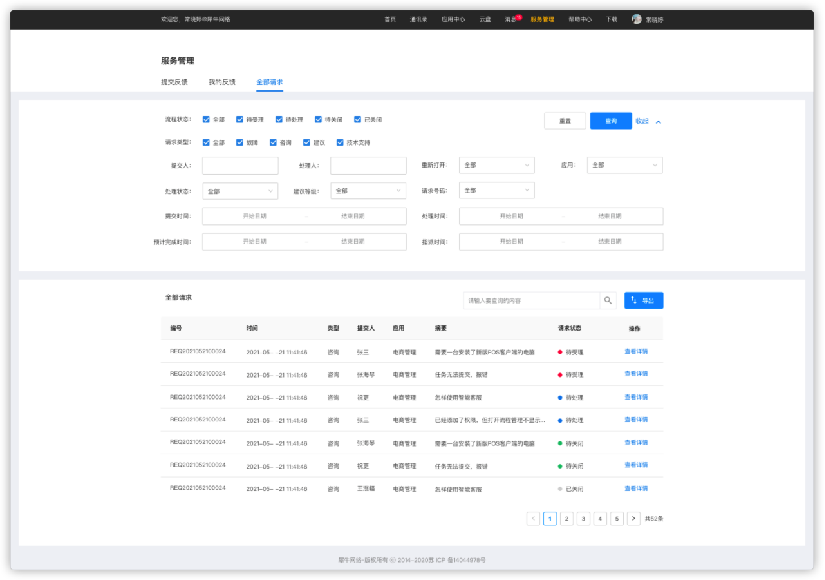Click the search magnifier icon

point(608,301)
